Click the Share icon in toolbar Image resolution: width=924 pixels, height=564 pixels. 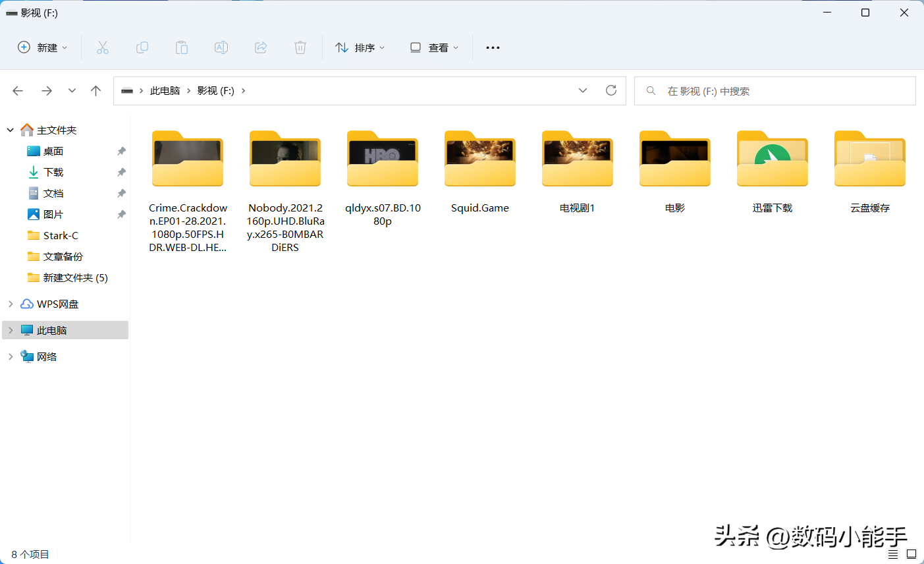261,47
